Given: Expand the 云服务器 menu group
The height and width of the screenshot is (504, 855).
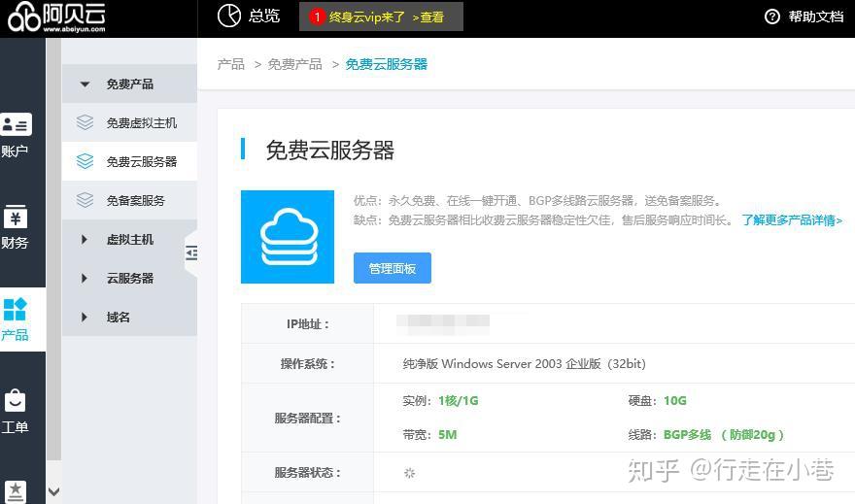Looking at the screenshot, I should [130, 278].
